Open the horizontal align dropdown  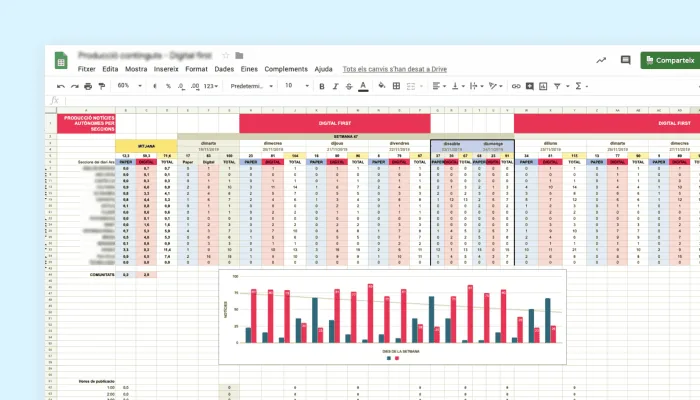coord(439,86)
